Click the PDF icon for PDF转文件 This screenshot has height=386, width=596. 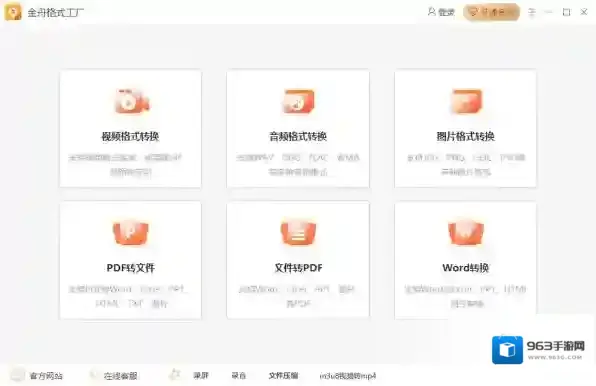131,233
